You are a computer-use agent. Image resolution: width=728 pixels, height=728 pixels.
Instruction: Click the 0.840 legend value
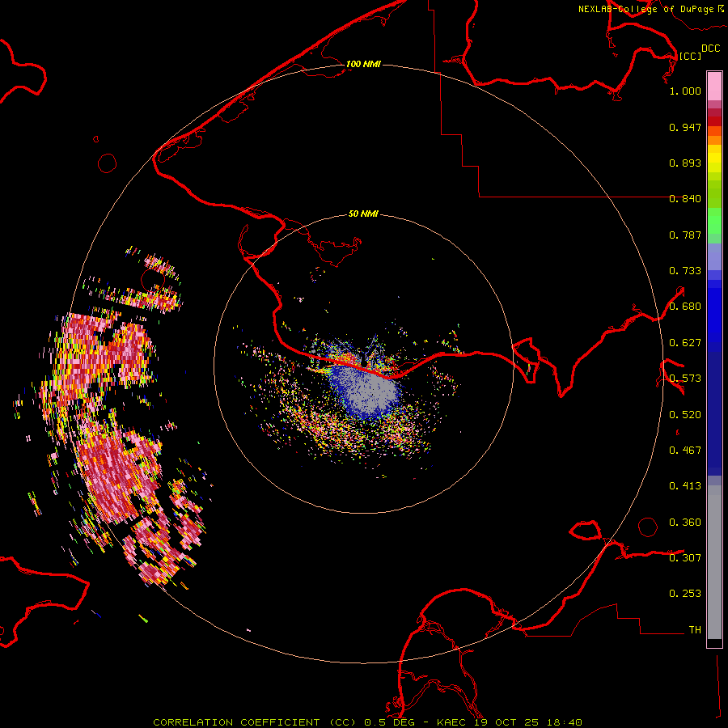[685, 199]
